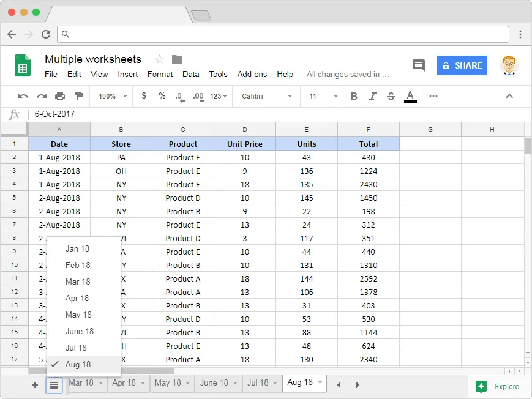
Task: Open the text color picker
Action: click(409, 96)
